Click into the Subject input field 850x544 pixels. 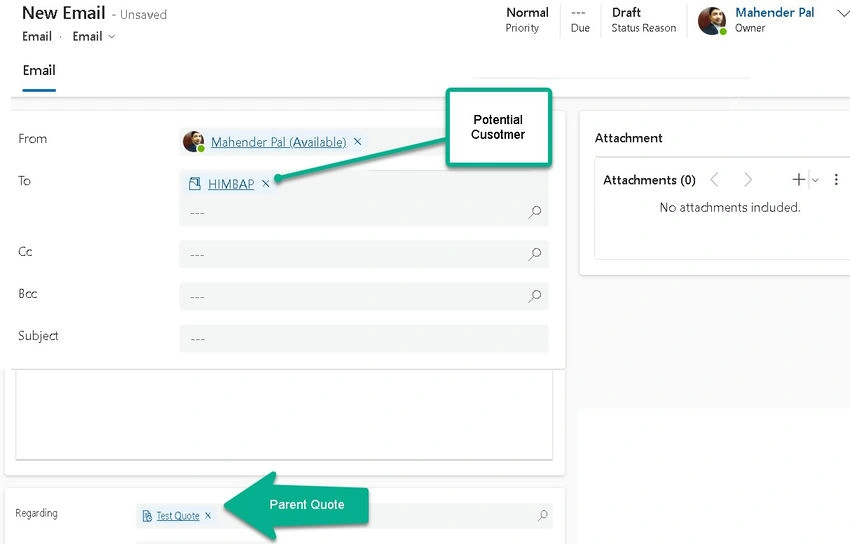[x=364, y=339]
